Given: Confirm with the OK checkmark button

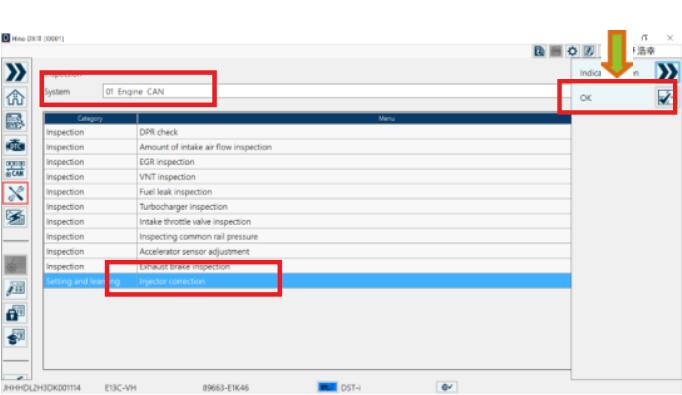Looking at the screenshot, I should (665, 97).
